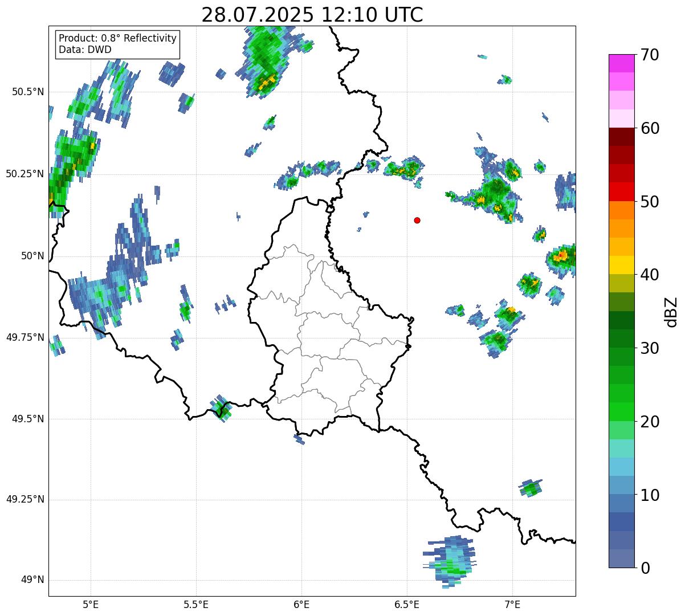
Task: Click the yellow colorbar segment above 40
Action: coord(622,265)
